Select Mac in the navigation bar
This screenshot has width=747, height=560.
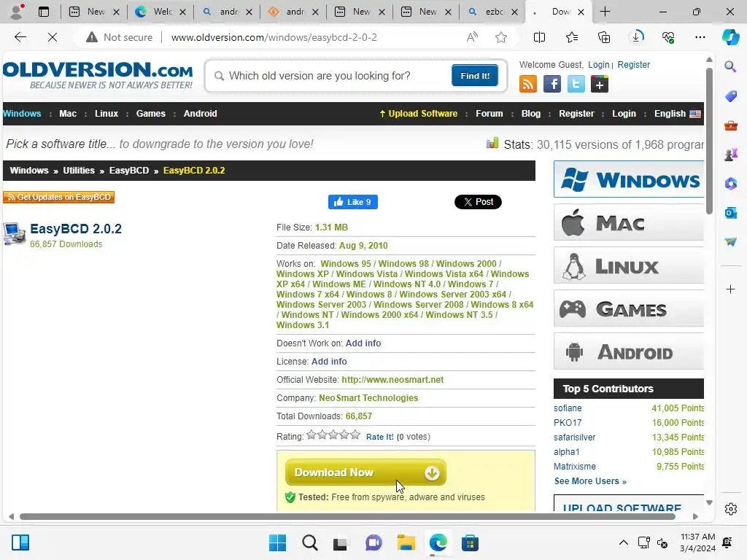click(68, 113)
